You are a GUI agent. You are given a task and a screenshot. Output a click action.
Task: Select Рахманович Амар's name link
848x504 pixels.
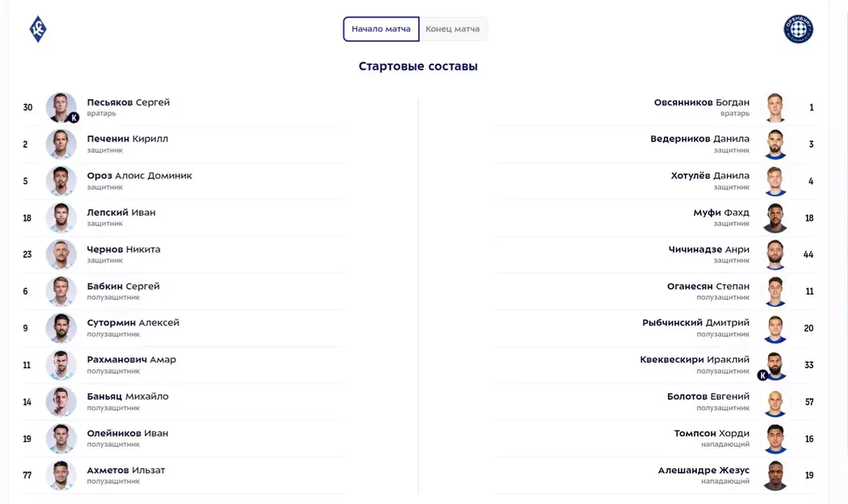pyautogui.click(x=132, y=359)
